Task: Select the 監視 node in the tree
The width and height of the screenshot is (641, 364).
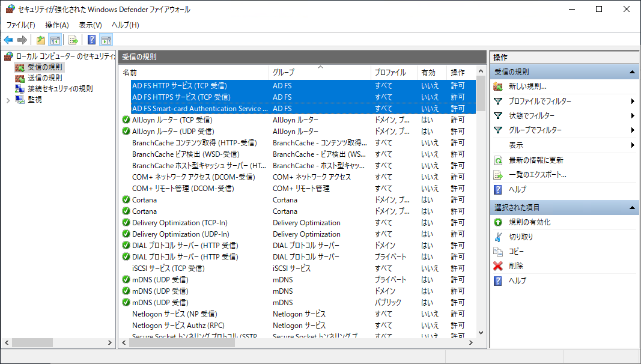Action: [x=35, y=99]
